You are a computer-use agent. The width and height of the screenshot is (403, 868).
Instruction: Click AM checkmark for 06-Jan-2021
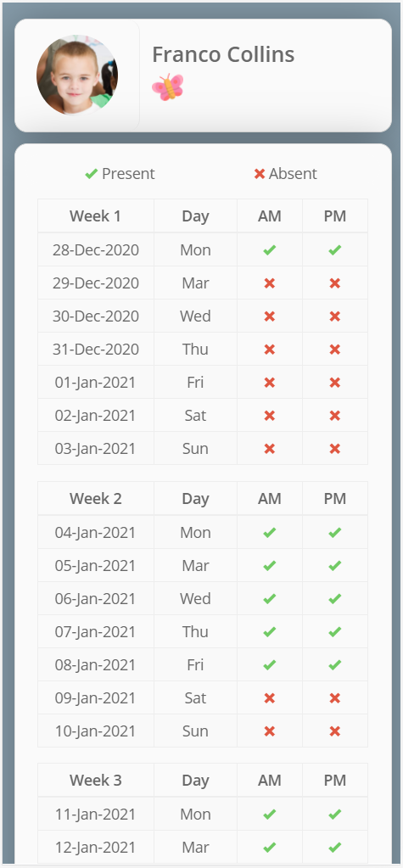[x=270, y=598]
